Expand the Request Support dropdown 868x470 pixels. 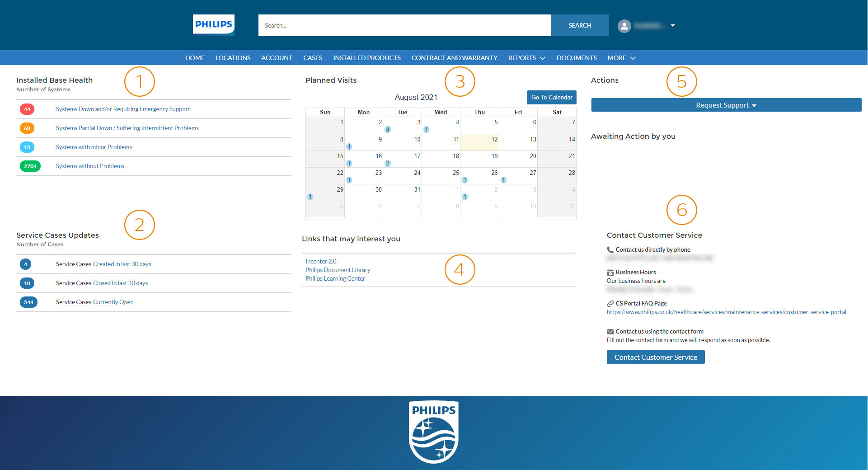pos(726,105)
